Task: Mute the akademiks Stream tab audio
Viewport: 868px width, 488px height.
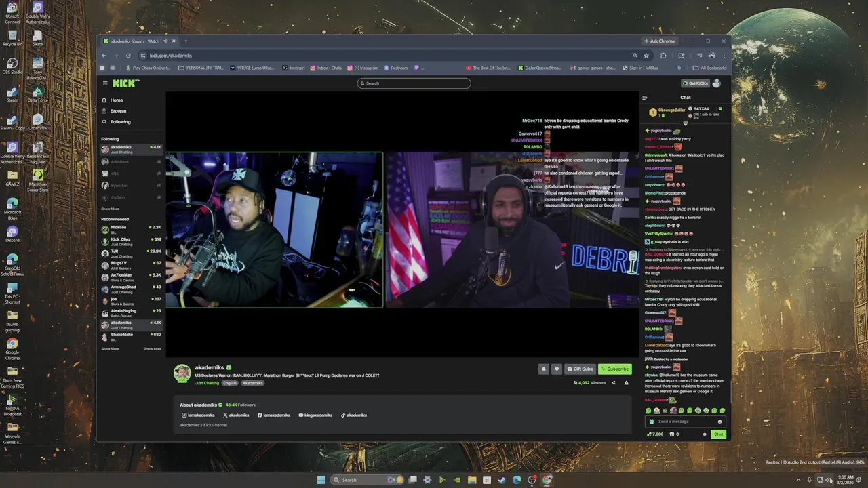Action: click(165, 41)
